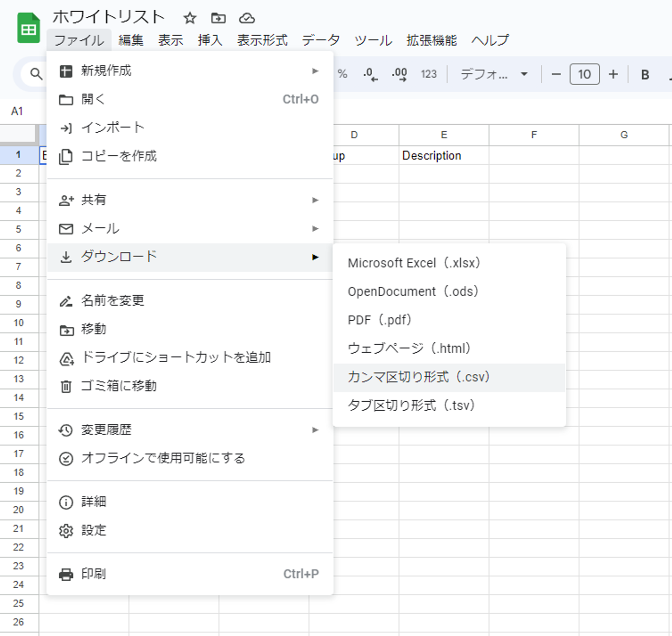Screen dimensions: 672x636
Task: Open the 123 number format menu
Action: tap(428, 74)
